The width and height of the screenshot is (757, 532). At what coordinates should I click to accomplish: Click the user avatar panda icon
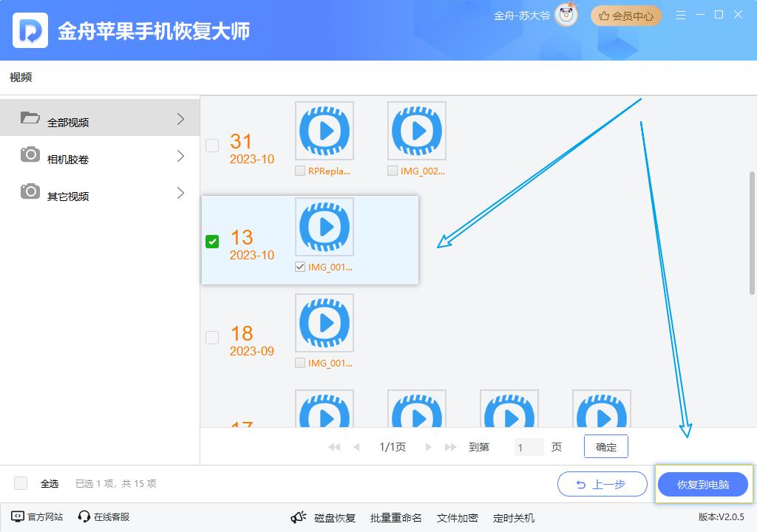566,16
